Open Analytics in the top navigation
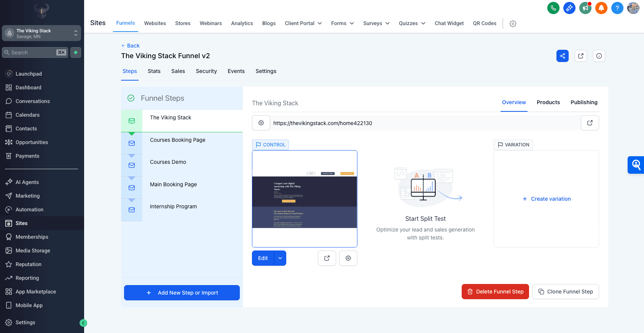Image resolution: width=644 pixels, height=333 pixels. 242,23
